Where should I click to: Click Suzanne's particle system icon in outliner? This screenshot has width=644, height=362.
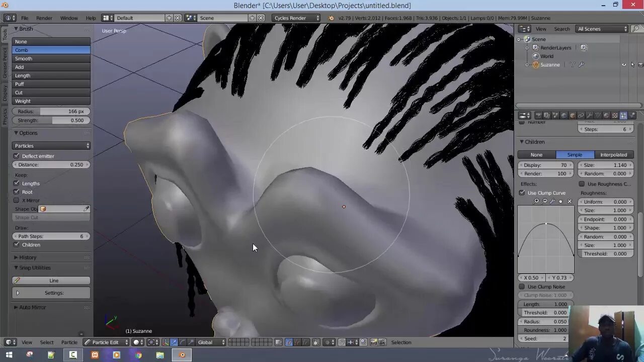tap(573, 64)
